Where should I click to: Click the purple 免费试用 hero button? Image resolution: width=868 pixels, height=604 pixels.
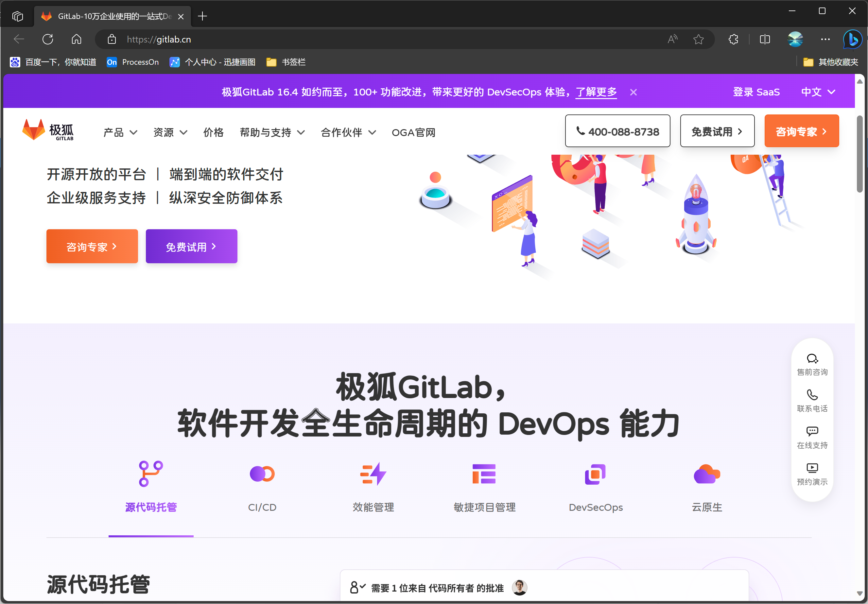pos(191,247)
